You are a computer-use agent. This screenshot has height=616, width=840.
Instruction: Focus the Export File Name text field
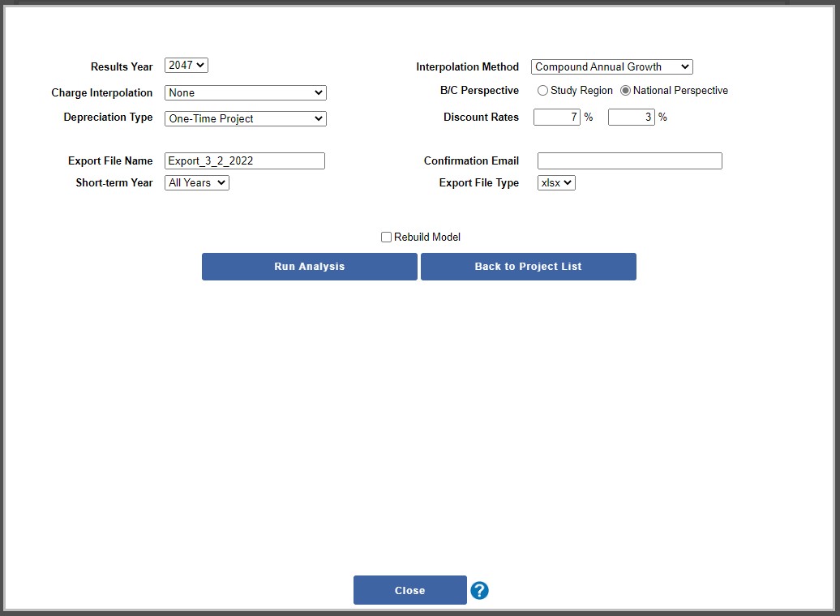244,161
